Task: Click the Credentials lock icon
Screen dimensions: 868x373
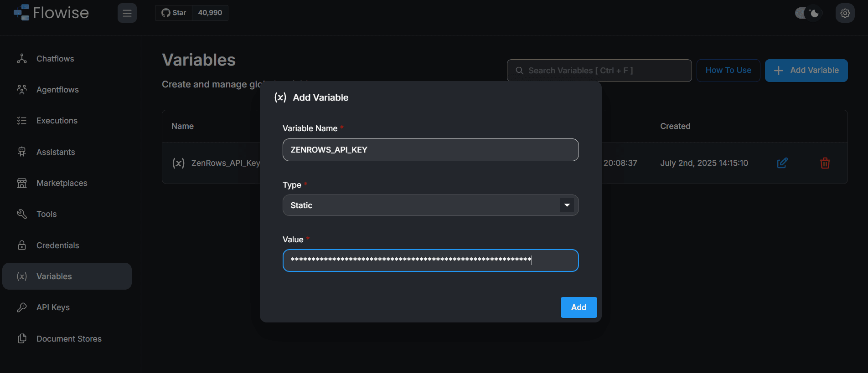Action: pos(22,245)
